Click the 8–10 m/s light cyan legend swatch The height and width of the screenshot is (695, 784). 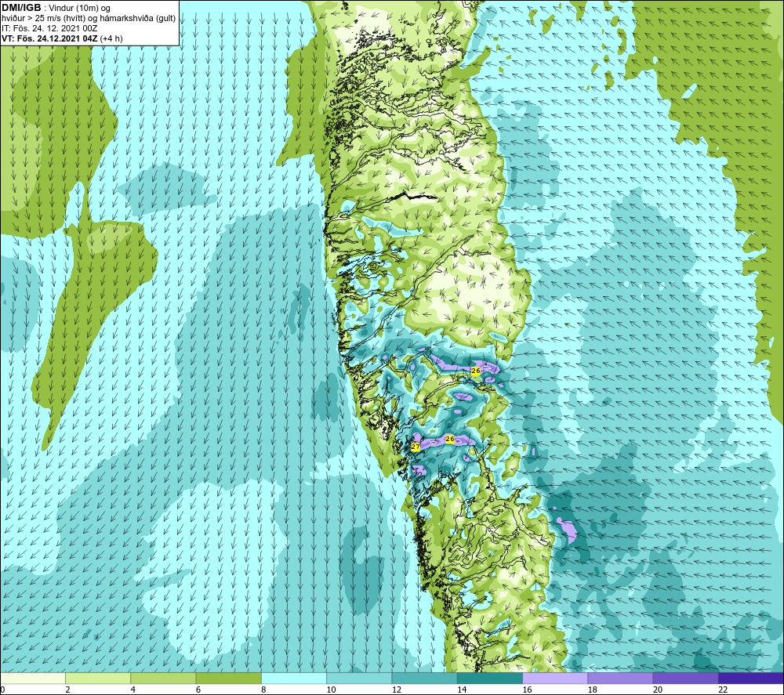pos(294,678)
